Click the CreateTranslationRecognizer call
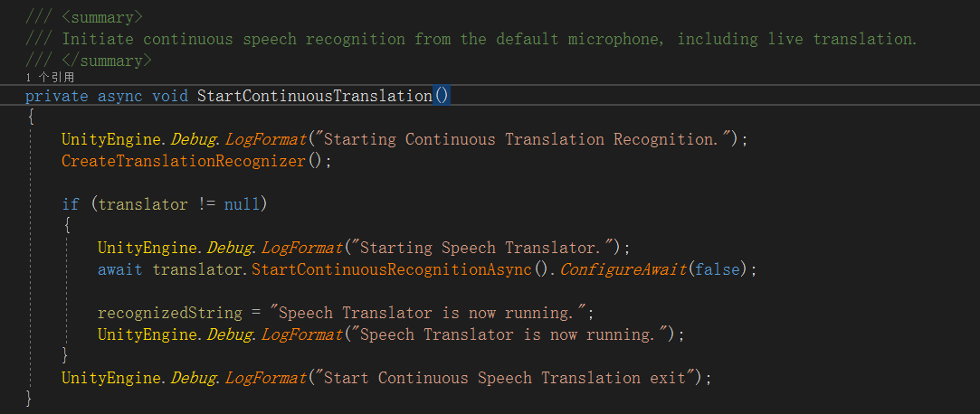 183,161
